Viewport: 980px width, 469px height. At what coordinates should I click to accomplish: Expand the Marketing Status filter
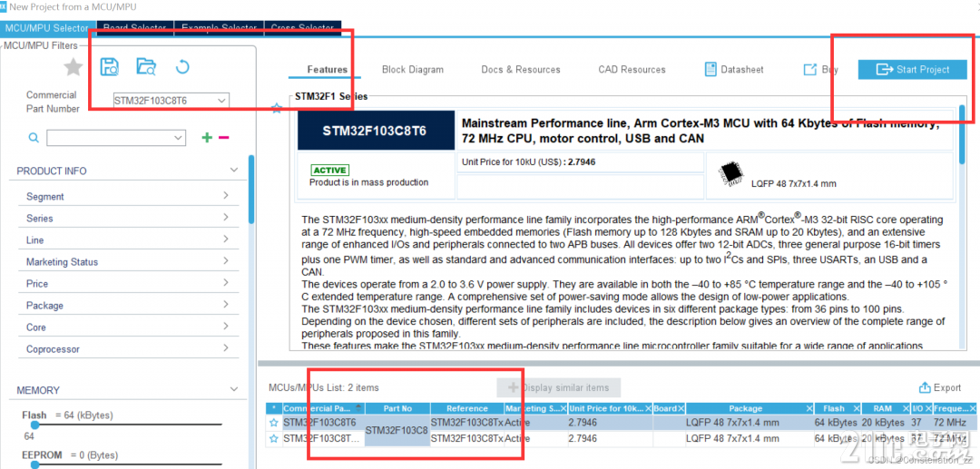point(226,261)
